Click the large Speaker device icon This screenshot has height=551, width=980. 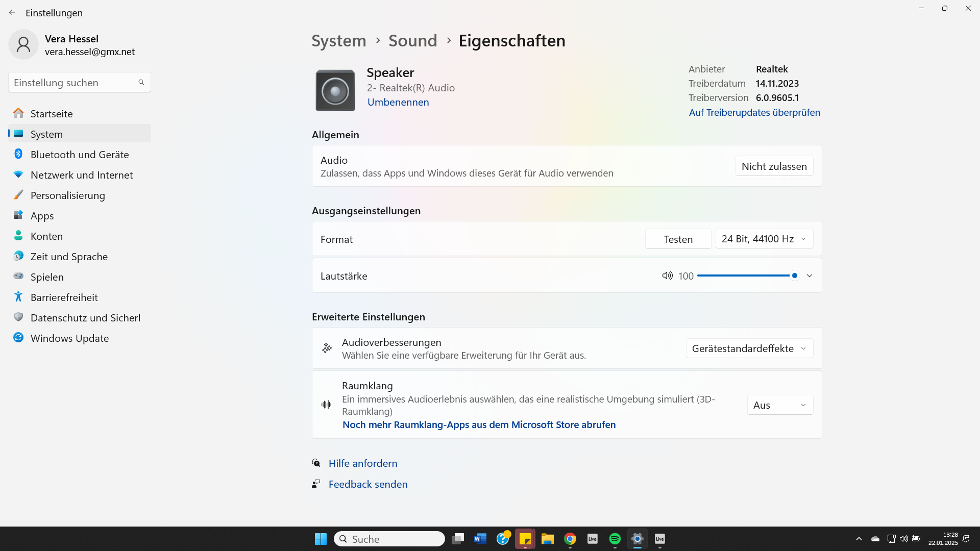click(335, 91)
